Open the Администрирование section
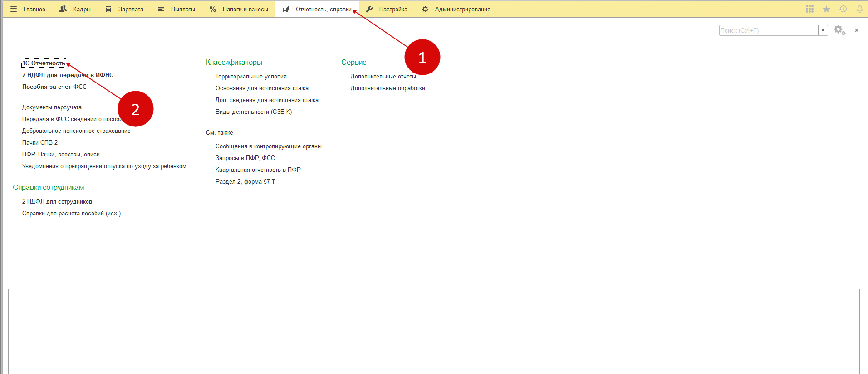 pyautogui.click(x=456, y=9)
